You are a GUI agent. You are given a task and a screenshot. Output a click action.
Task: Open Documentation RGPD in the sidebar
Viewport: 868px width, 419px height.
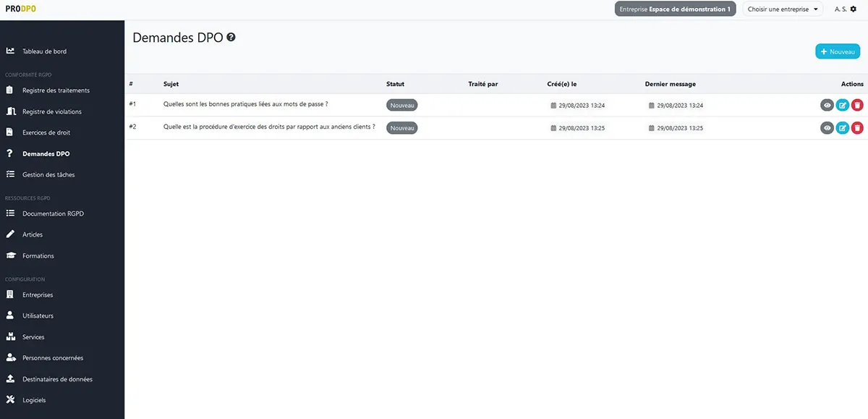point(53,213)
